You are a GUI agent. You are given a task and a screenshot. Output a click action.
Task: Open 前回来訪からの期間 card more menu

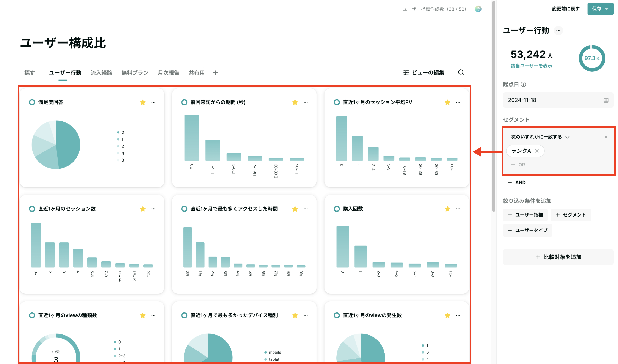[x=306, y=102]
